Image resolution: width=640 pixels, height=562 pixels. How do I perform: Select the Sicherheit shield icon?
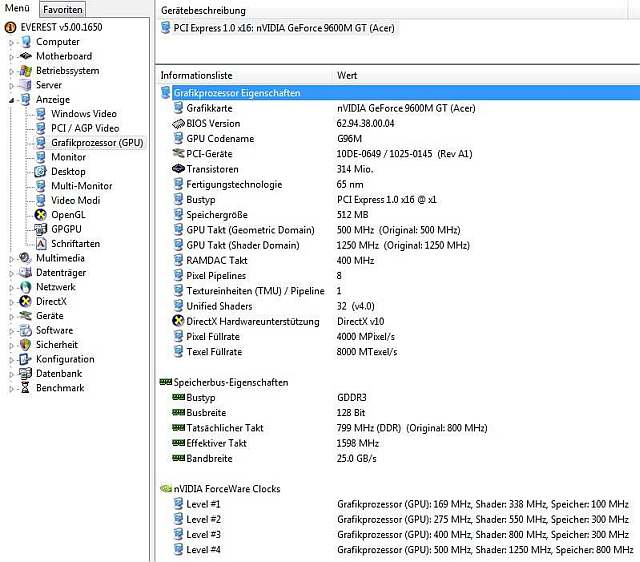25,344
